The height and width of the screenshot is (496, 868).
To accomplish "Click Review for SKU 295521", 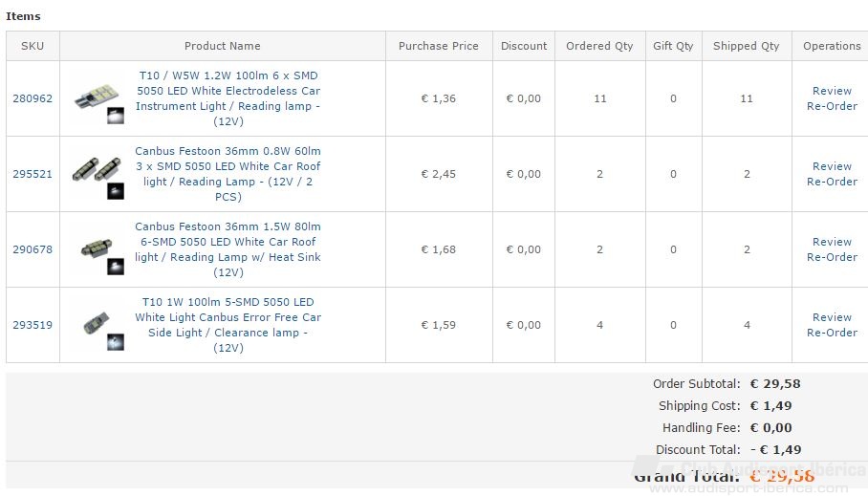I will pyautogui.click(x=832, y=166).
